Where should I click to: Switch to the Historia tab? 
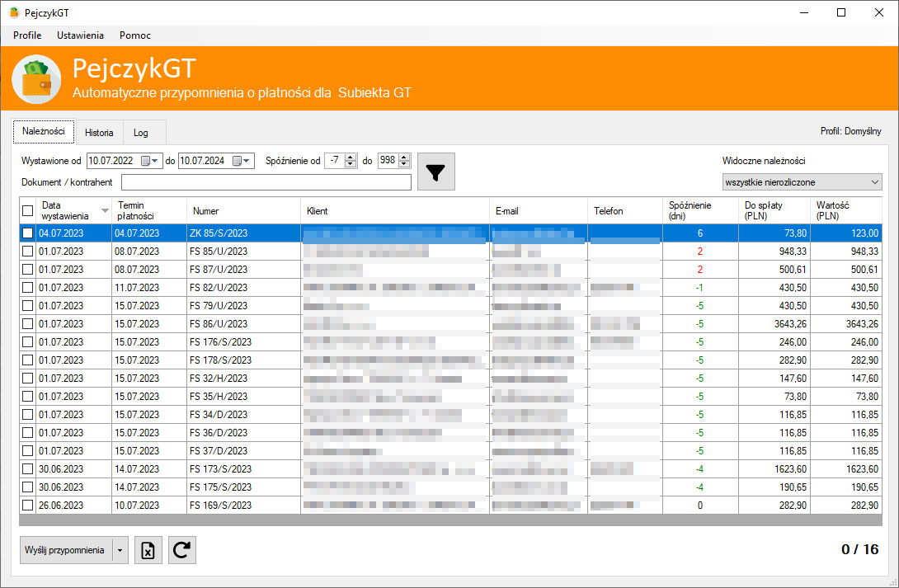point(99,133)
